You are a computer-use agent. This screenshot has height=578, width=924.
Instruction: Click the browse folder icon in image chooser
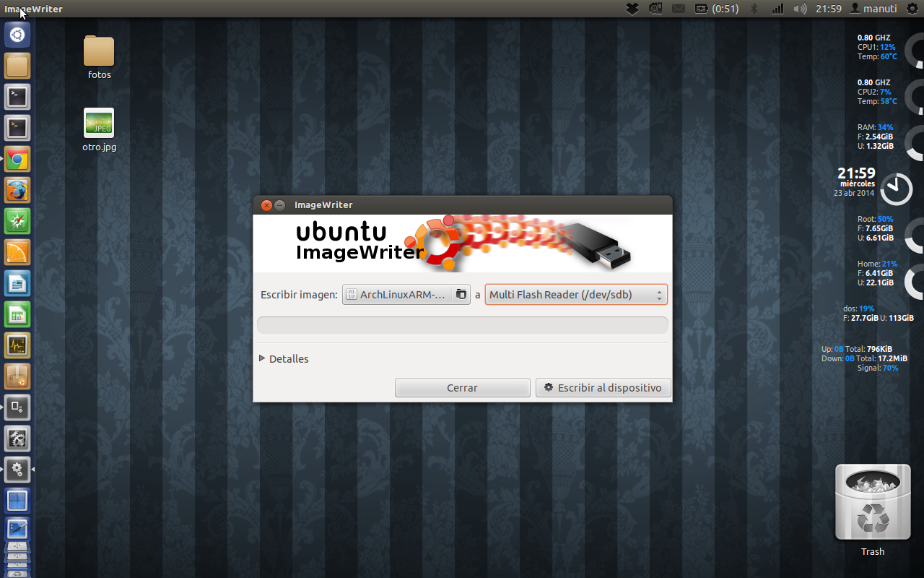click(461, 295)
